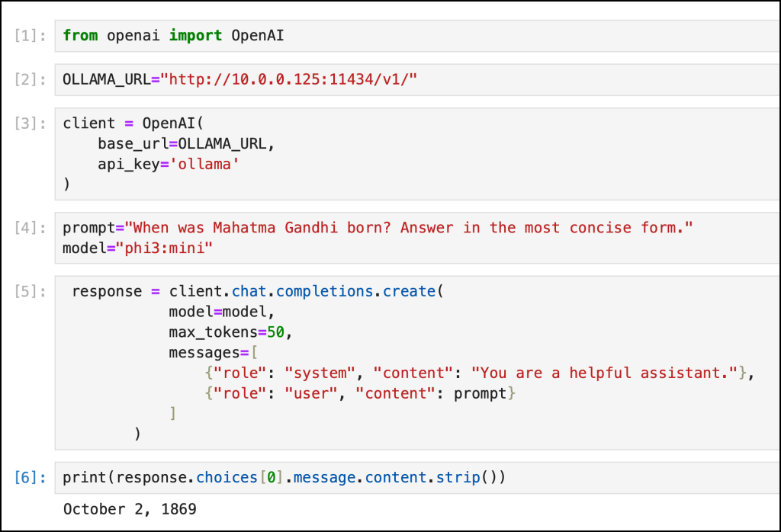Click the output text October 2, 1869
This screenshot has width=781, height=532.
[130, 510]
